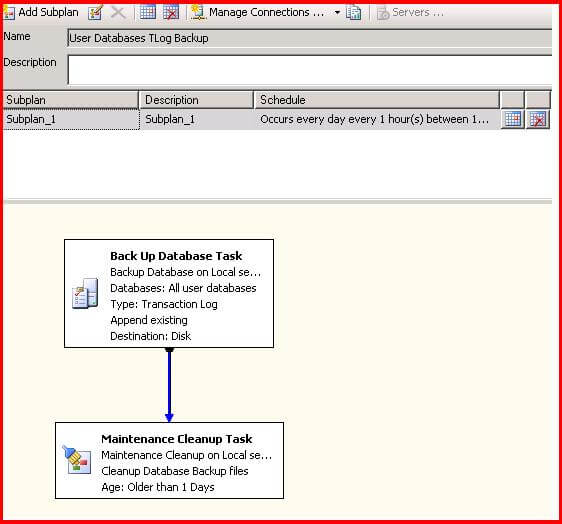562x524 pixels.
Task: Click the delete subplan X icon
Action: [118, 13]
